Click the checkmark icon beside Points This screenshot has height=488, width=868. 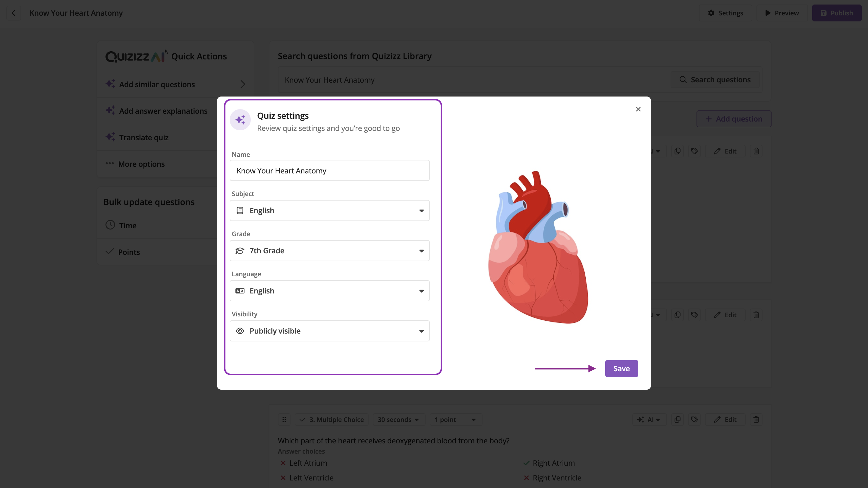(x=109, y=251)
